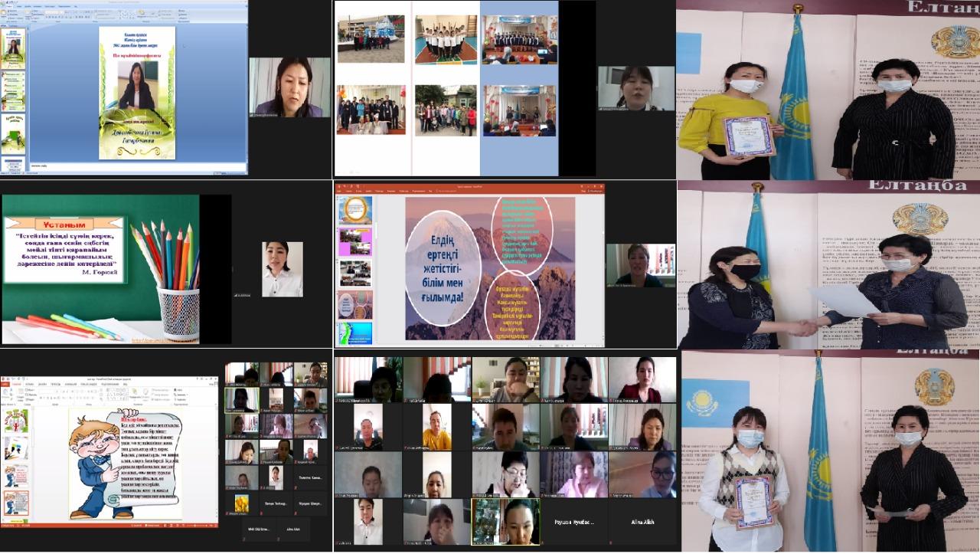Select the 'Alina Allsh' participant tile

pos(642,523)
